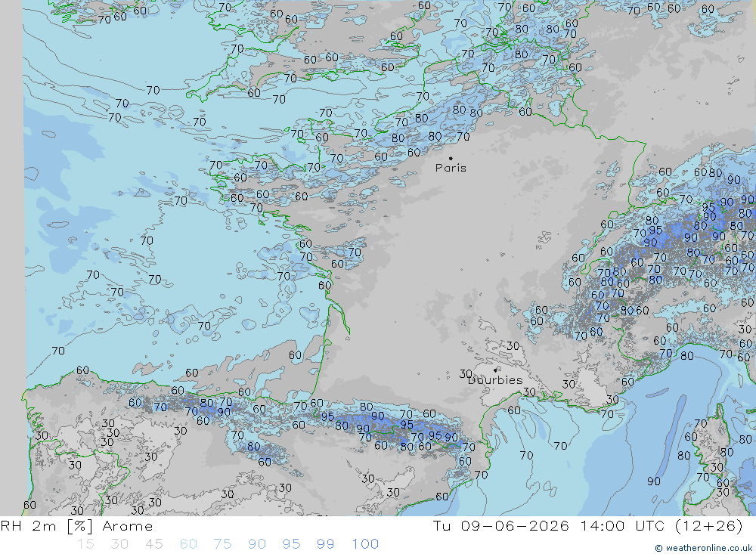Click the Paris location dot marker
This screenshot has width=756, height=554.
pyautogui.click(x=451, y=158)
